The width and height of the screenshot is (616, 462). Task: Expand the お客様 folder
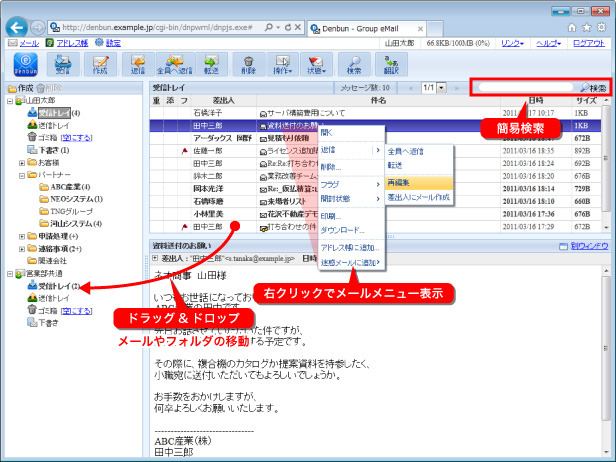(22, 163)
